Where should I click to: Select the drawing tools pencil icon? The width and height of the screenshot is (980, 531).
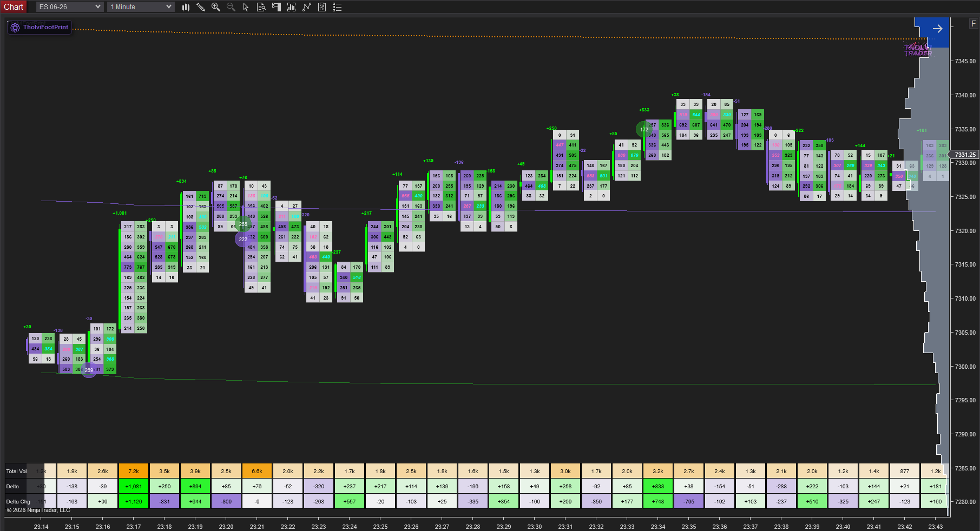(x=201, y=7)
